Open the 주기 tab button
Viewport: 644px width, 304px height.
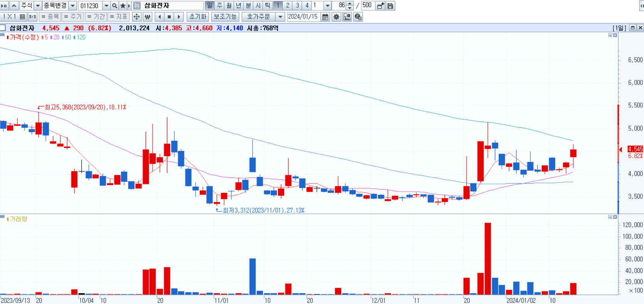click(x=73, y=17)
